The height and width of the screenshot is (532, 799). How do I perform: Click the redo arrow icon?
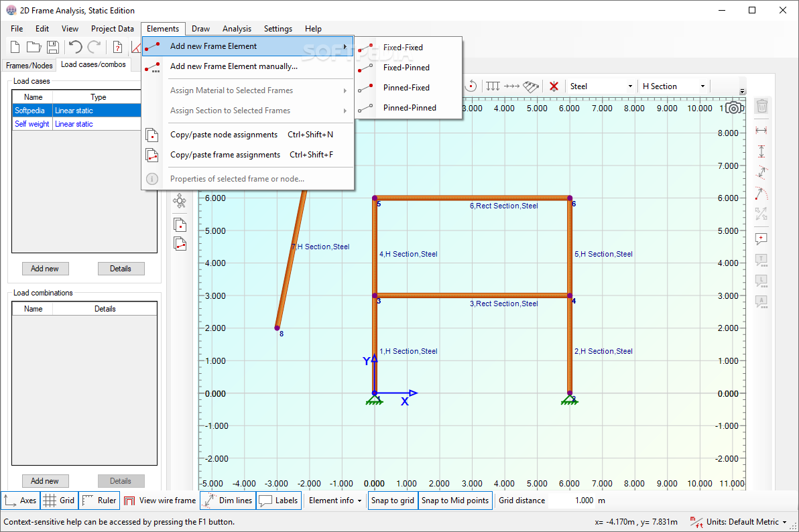point(95,48)
